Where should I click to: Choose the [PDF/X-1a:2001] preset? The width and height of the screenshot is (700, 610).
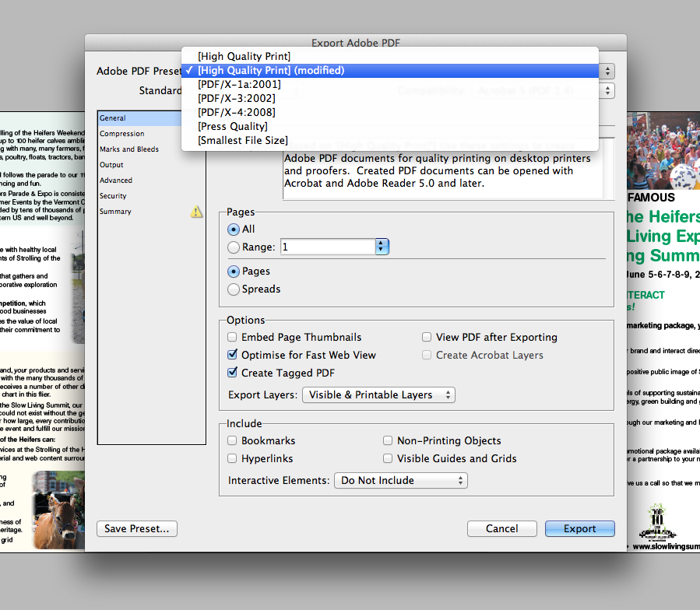pos(390,84)
